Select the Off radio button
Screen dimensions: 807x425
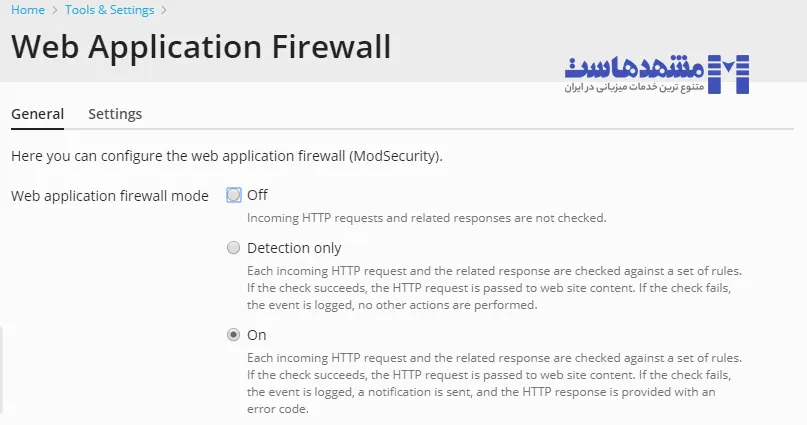click(x=234, y=195)
